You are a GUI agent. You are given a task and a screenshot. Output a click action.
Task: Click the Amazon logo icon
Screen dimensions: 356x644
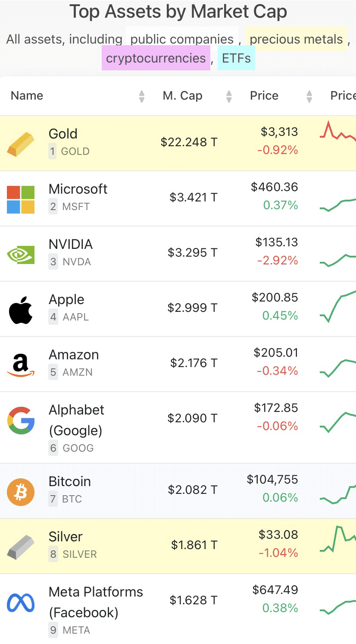[x=21, y=365]
